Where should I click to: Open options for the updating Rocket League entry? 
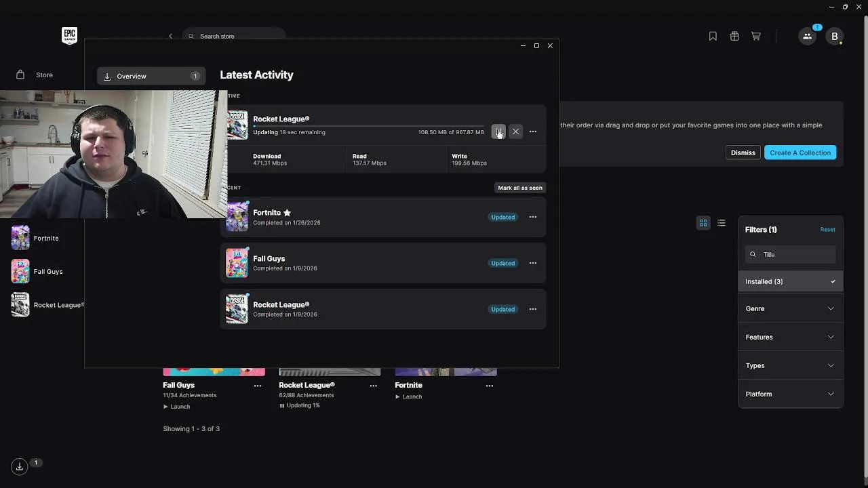533,131
